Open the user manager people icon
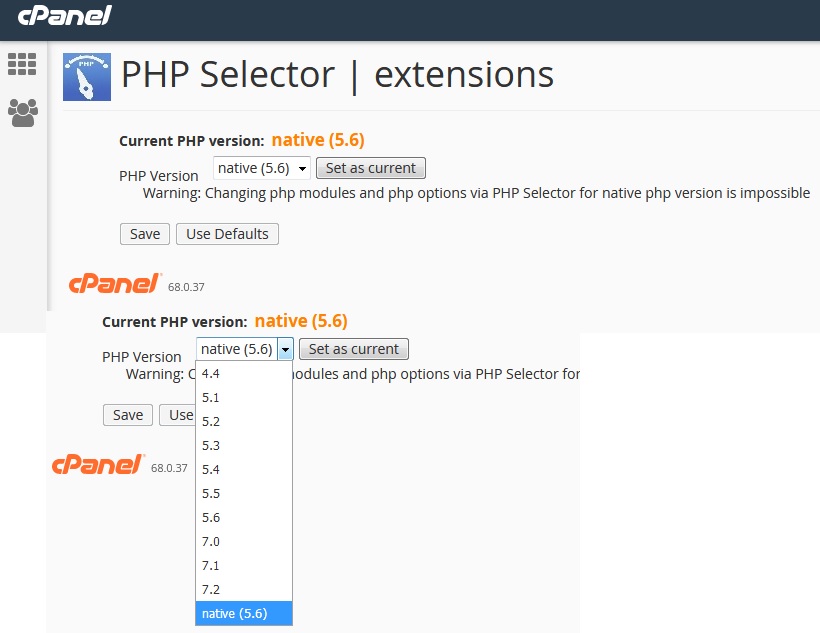The width and height of the screenshot is (820, 633). tap(23, 112)
